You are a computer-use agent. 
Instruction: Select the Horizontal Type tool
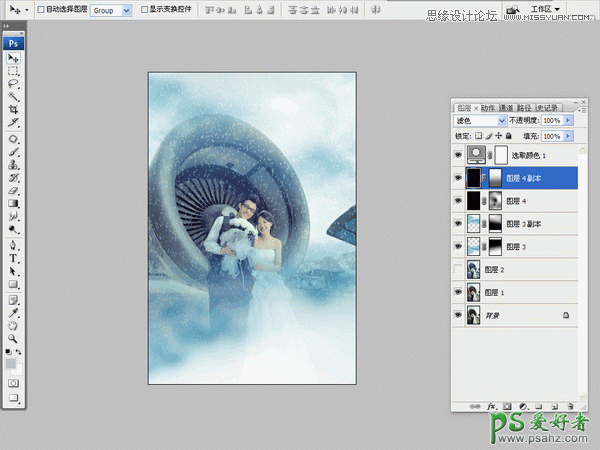pos(14,257)
